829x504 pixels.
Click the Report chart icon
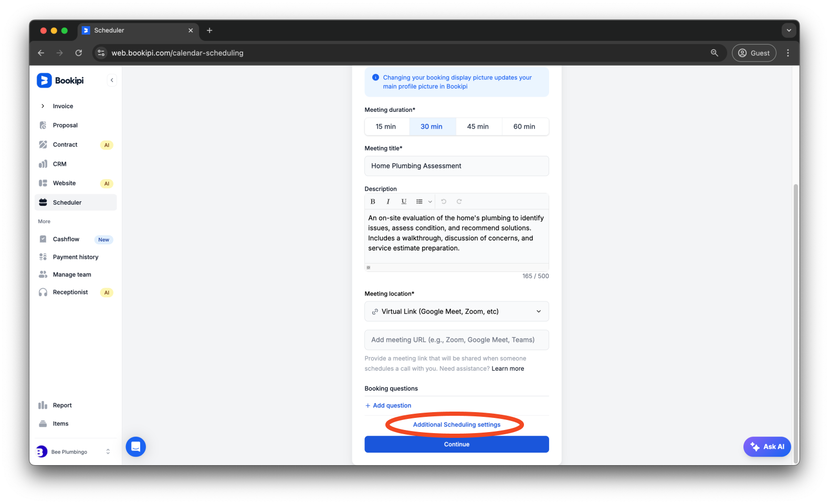(x=43, y=405)
